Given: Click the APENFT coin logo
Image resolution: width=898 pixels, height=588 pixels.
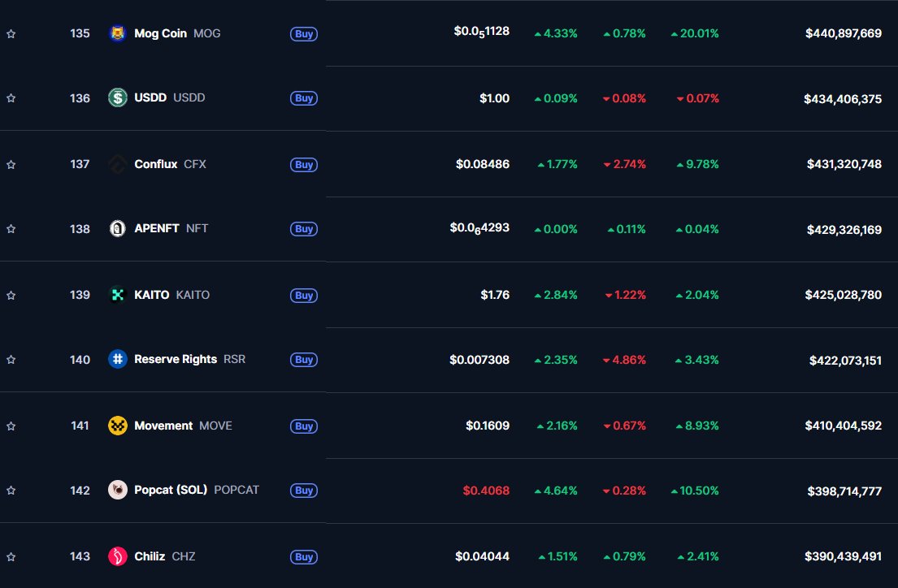Looking at the screenshot, I should pos(117,228).
